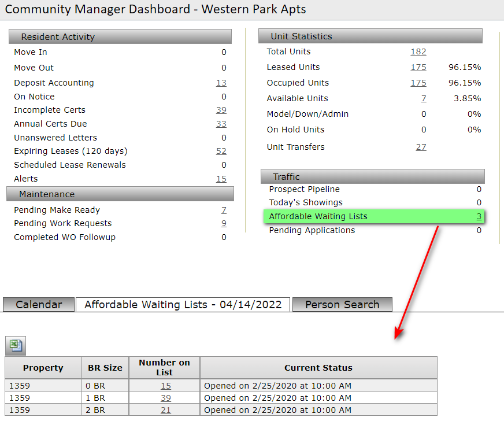Click the Scheduled Lease Renewals label
504x421 pixels.
70,165
